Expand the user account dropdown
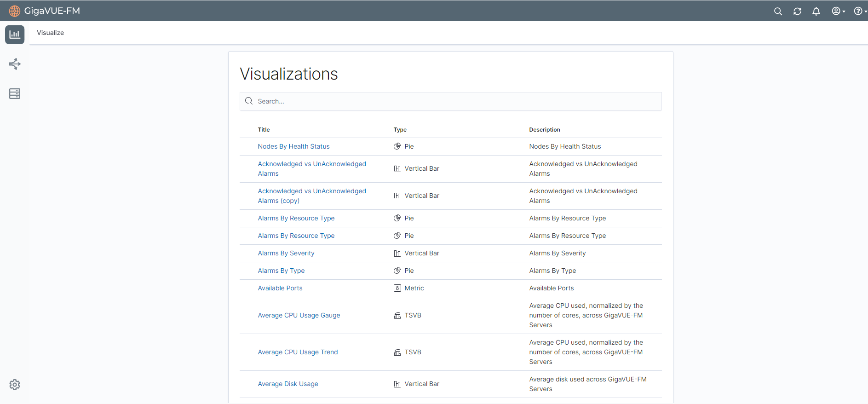Screen dimensions: 868x404 tap(838, 11)
